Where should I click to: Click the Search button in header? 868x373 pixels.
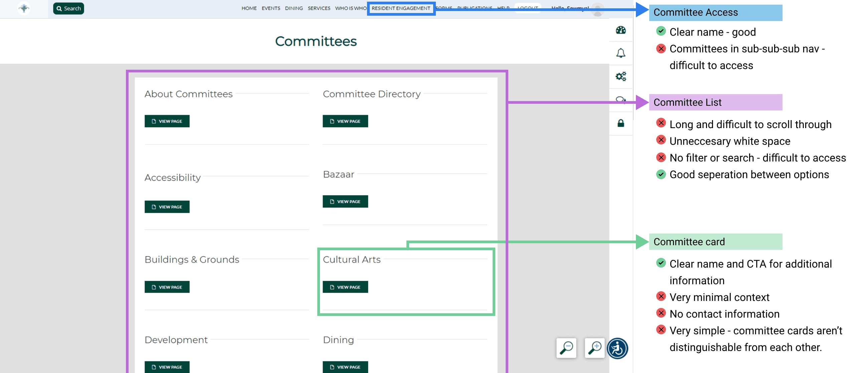click(68, 8)
